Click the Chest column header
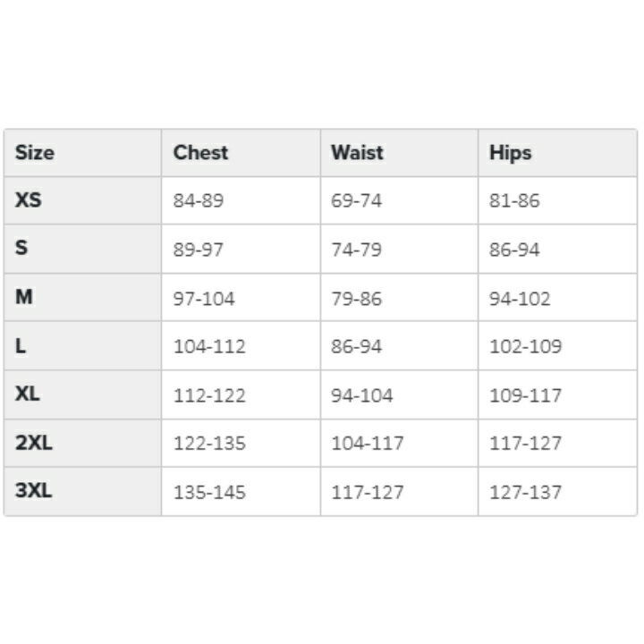This screenshot has height=644, width=644. pyautogui.click(x=200, y=153)
